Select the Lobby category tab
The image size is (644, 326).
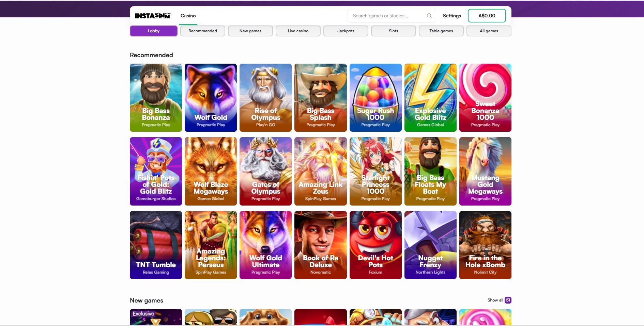(x=154, y=31)
